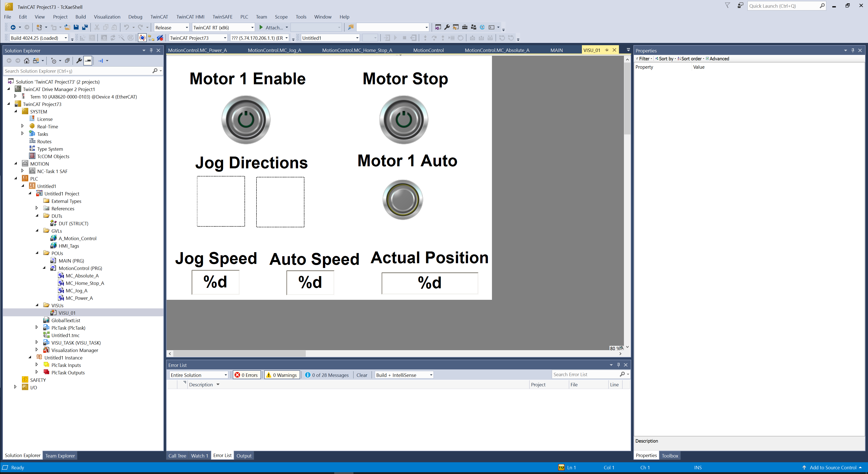Viewport: 868px width, 474px height.
Task: Click the Find in Files icon
Action: tap(351, 27)
